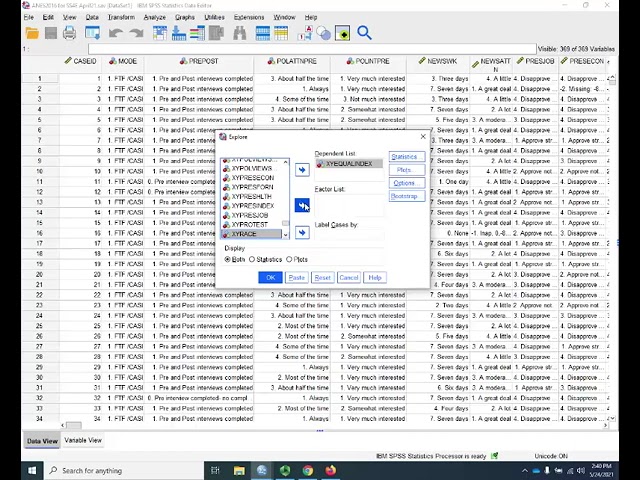
Task: Show hidden system tray icons chevron
Action: (x=524, y=471)
